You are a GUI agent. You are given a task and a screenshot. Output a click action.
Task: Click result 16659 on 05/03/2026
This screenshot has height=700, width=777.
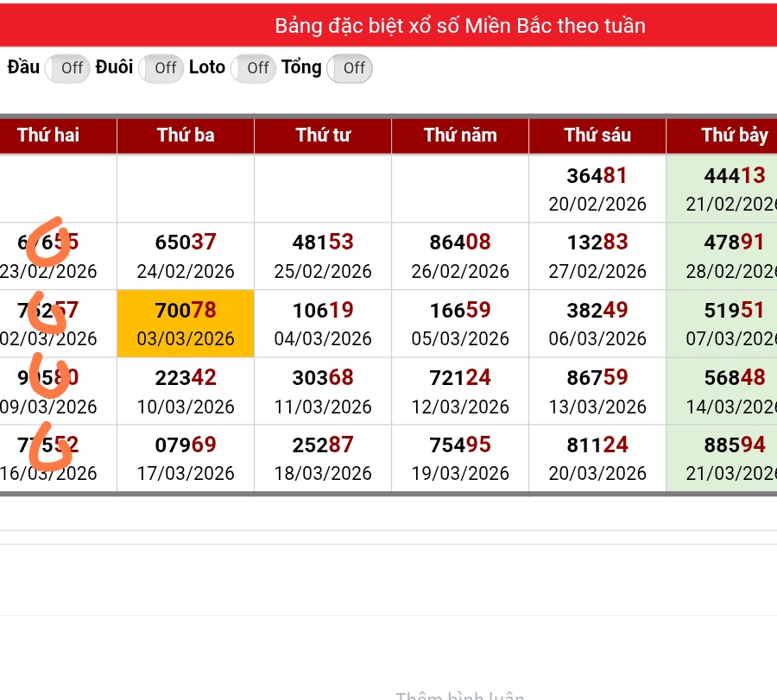(x=460, y=324)
